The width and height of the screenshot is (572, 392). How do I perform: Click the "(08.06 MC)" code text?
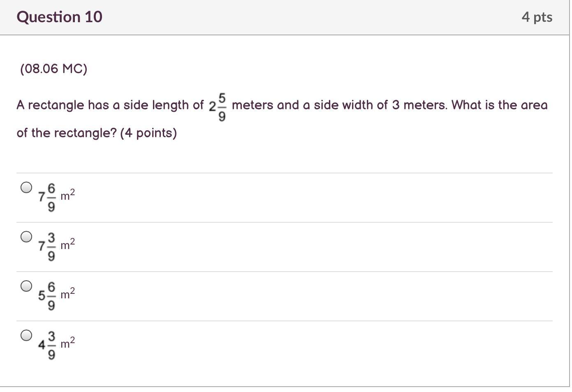point(54,69)
